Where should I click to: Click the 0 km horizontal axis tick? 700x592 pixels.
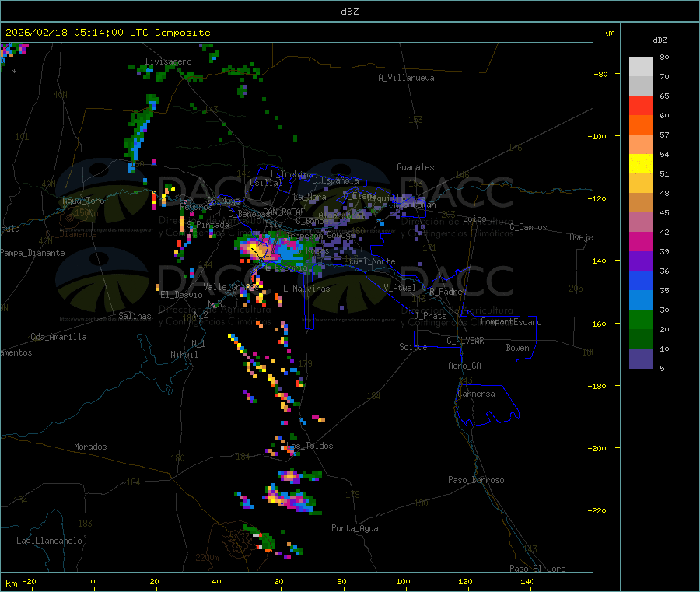(x=93, y=581)
